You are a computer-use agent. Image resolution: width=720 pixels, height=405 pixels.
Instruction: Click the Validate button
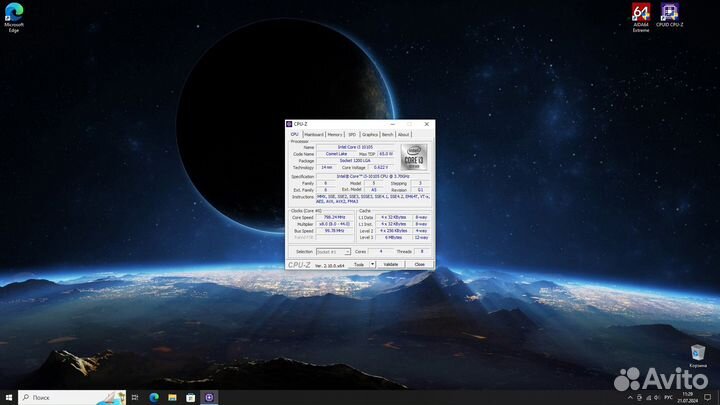point(391,264)
